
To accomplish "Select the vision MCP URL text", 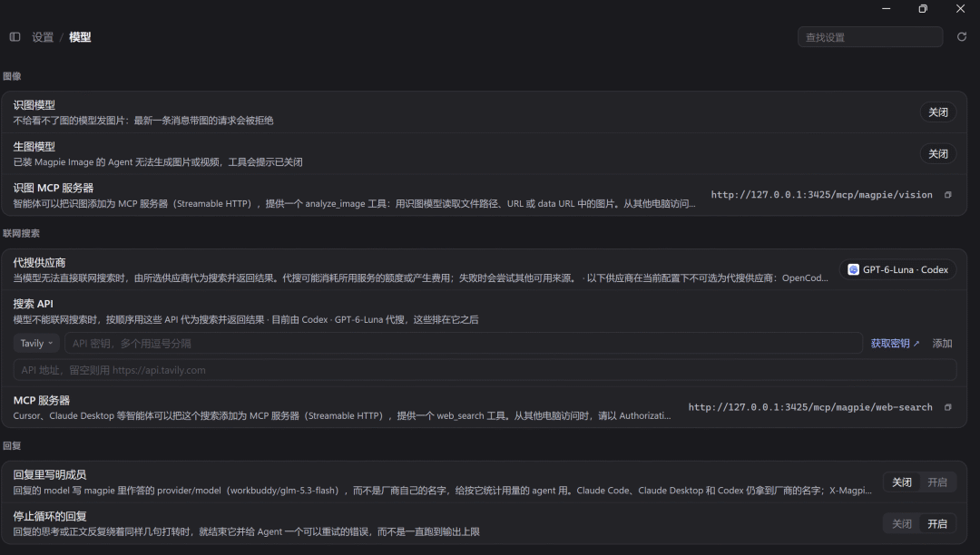I will (x=821, y=195).
